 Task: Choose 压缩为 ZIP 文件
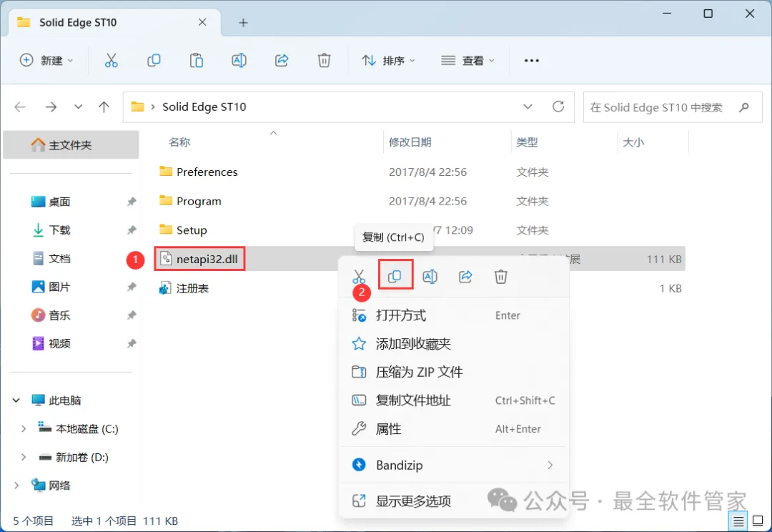tap(453, 372)
